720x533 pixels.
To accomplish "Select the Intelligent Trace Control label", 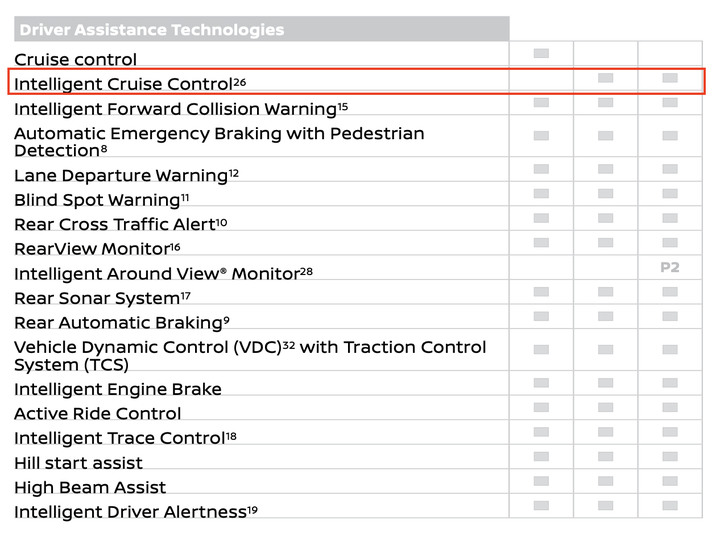I will pyautogui.click(x=125, y=438).
